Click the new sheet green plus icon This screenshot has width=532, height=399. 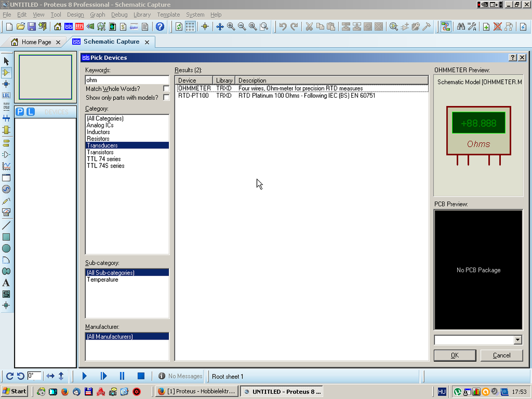coord(486,27)
